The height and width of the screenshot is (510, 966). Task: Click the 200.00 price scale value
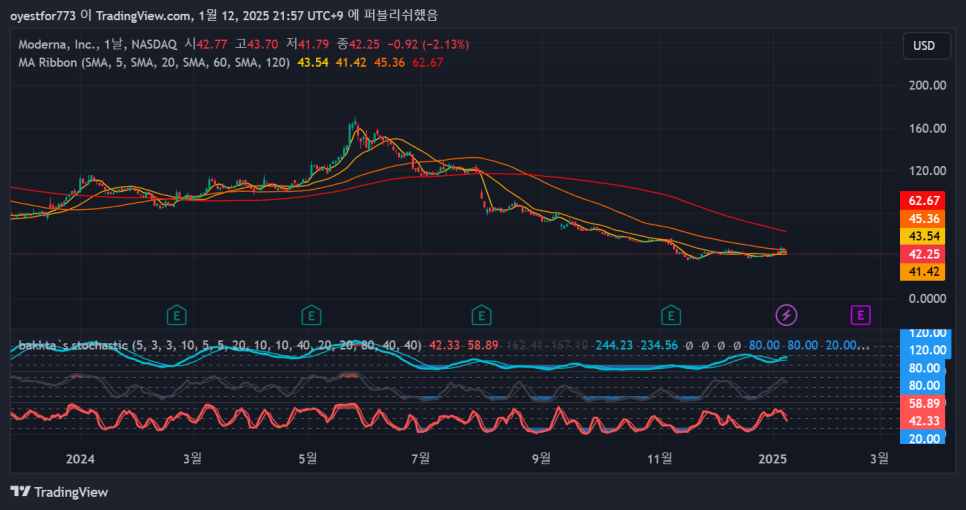pyautogui.click(x=927, y=86)
